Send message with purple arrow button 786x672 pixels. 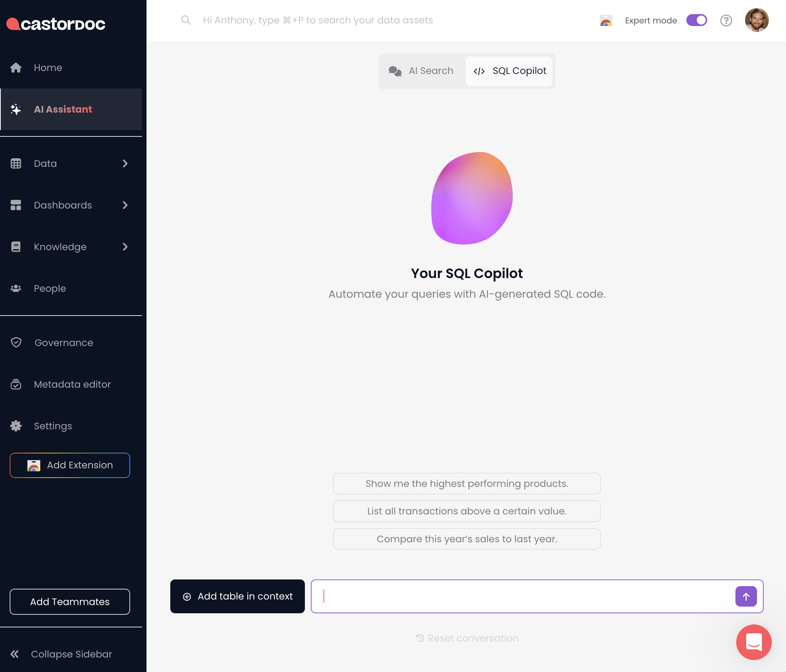745,596
